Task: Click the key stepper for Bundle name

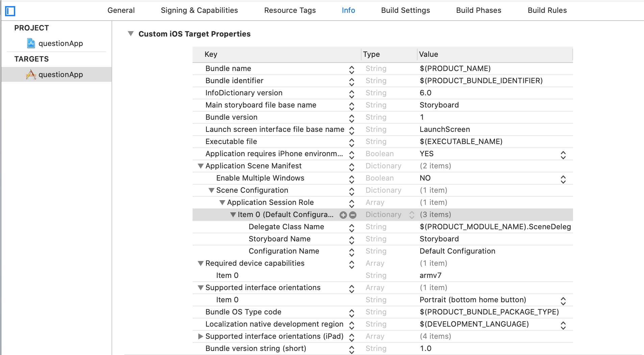Action: point(352,70)
